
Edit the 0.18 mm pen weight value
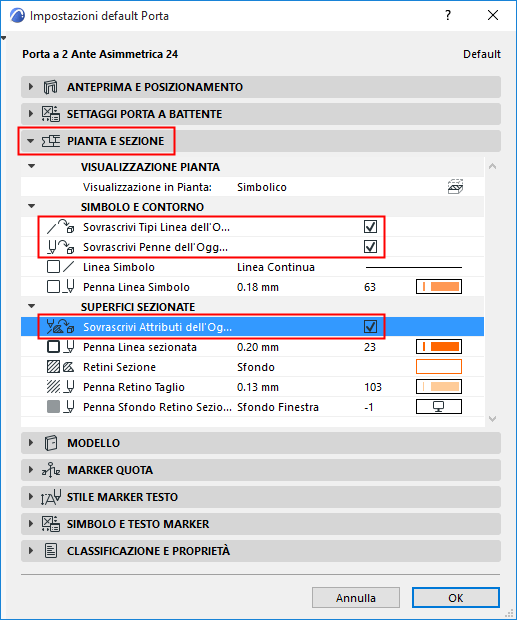[x=258, y=287]
